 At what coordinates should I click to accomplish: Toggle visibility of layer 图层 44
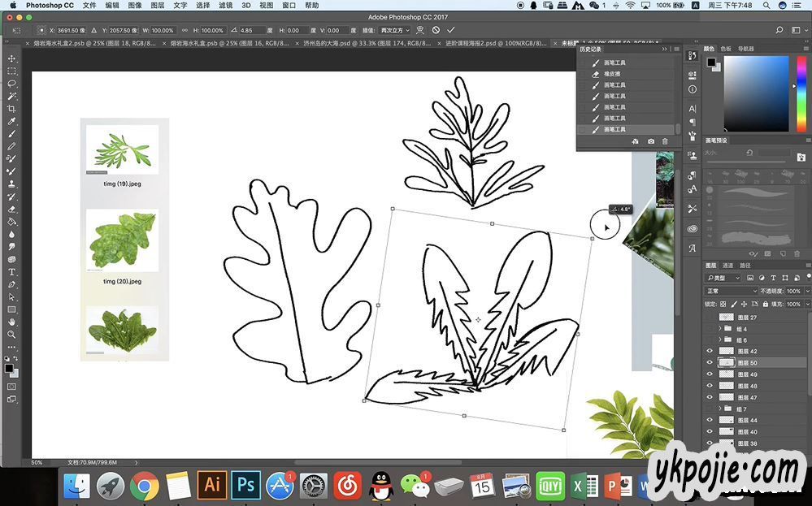710,421
